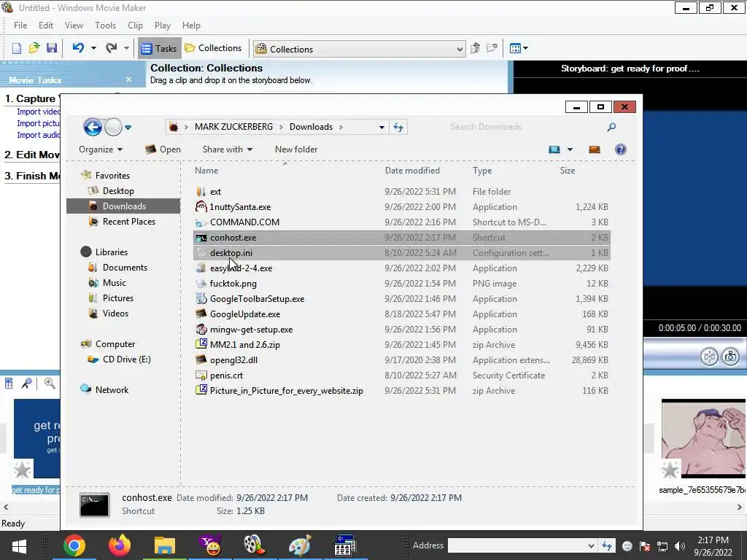Toggle the preview pane icon
Viewport: 747px width, 560px height.
tap(595, 149)
